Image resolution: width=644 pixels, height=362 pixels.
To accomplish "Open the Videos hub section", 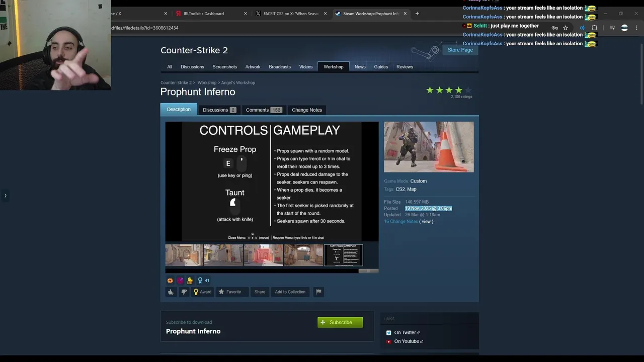I will 306,67.
